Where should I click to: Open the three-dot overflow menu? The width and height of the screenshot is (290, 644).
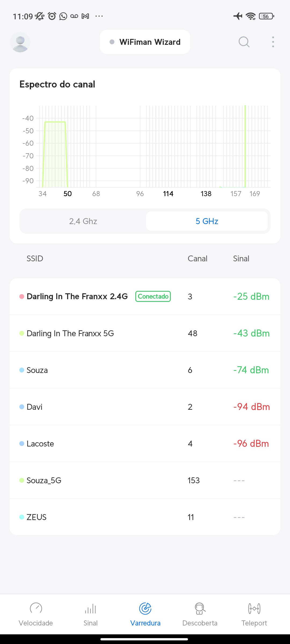point(273,42)
